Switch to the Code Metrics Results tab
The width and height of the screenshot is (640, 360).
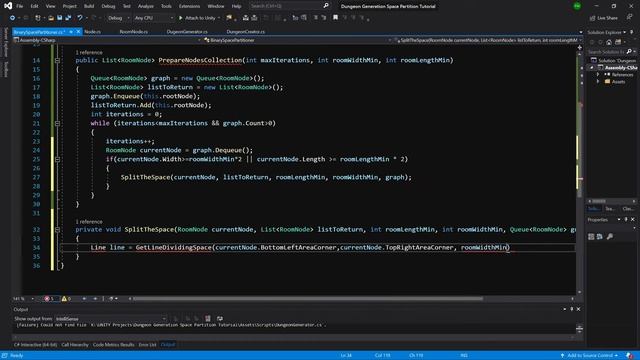coord(113,345)
